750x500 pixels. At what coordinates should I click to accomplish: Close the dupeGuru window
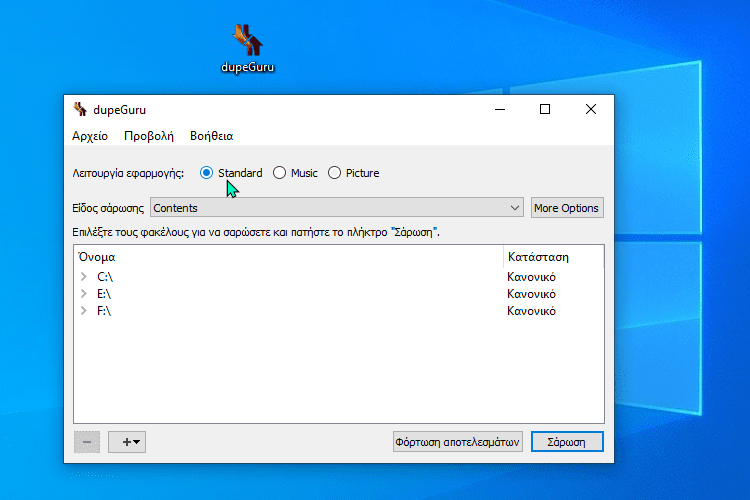click(591, 110)
